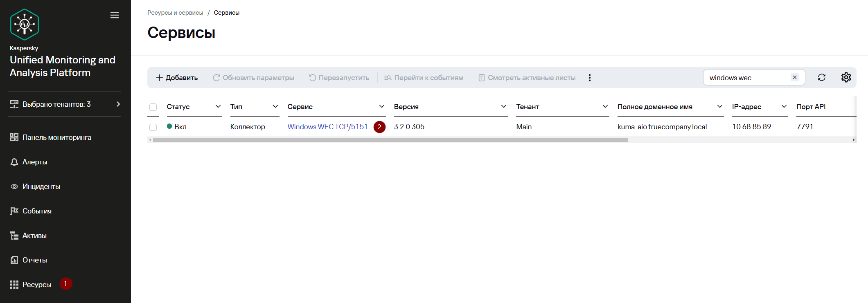Open the Инциденты eye icon section
This screenshot has width=868, height=303.
35,186
